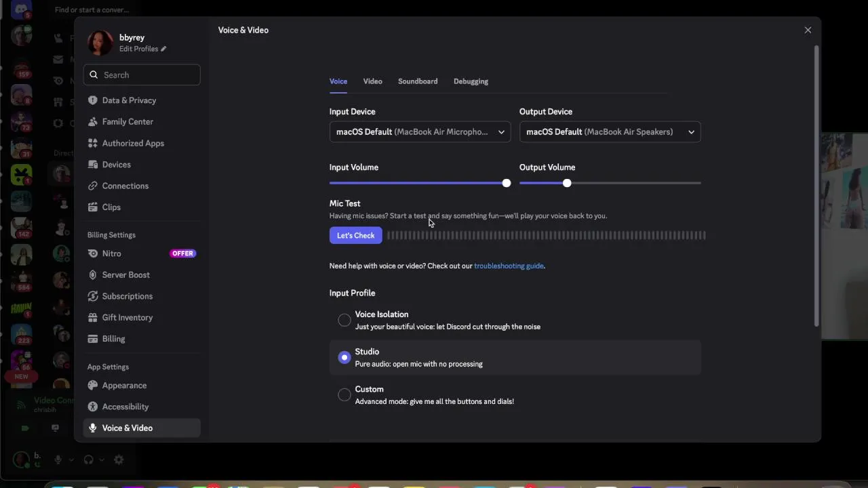Click the Let's Check mic test button
The height and width of the screenshot is (488, 868).
coord(355,235)
